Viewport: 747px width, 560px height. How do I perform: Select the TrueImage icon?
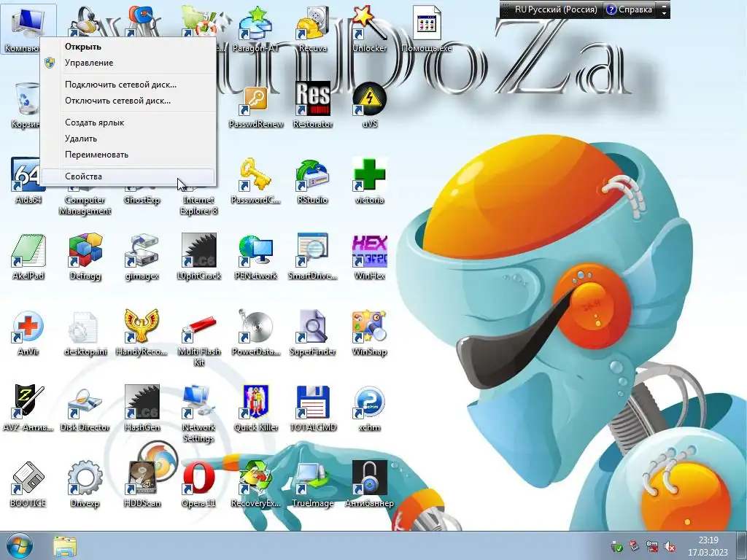point(312,485)
